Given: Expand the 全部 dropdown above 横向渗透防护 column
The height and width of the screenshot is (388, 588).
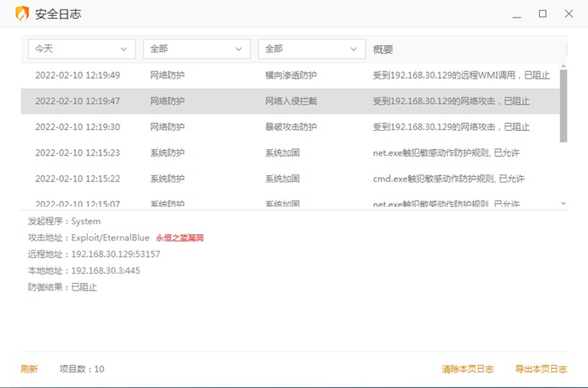Looking at the screenshot, I should pyautogui.click(x=311, y=49).
